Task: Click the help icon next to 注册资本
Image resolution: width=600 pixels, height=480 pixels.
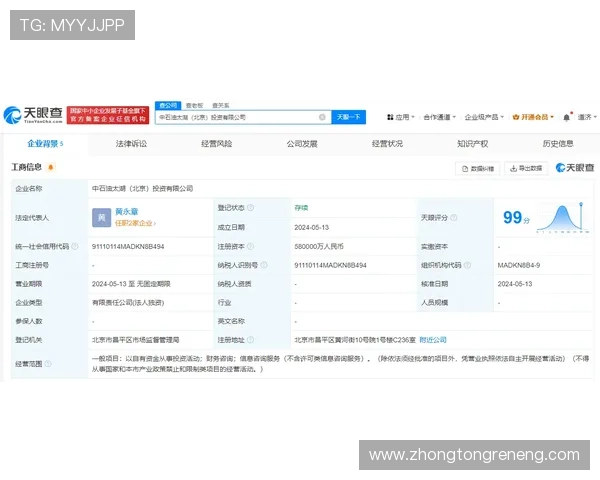Action: click(x=251, y=247)
